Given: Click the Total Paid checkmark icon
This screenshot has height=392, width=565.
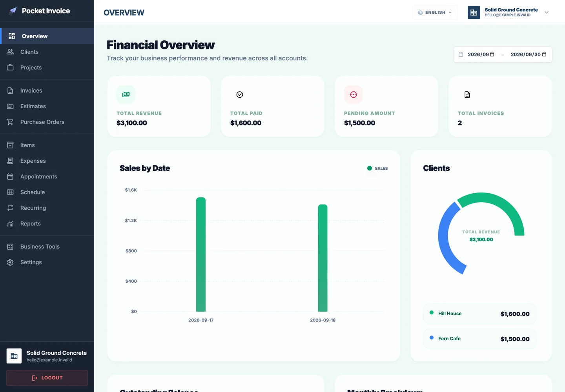Looking at the screenshot, I should pos(240,94).
